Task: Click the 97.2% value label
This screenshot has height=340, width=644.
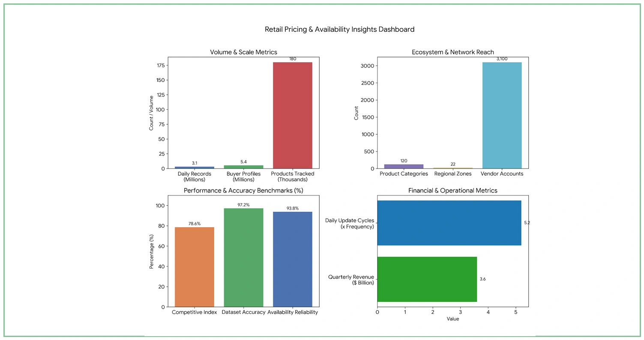Action: click(x=243, y=205)
